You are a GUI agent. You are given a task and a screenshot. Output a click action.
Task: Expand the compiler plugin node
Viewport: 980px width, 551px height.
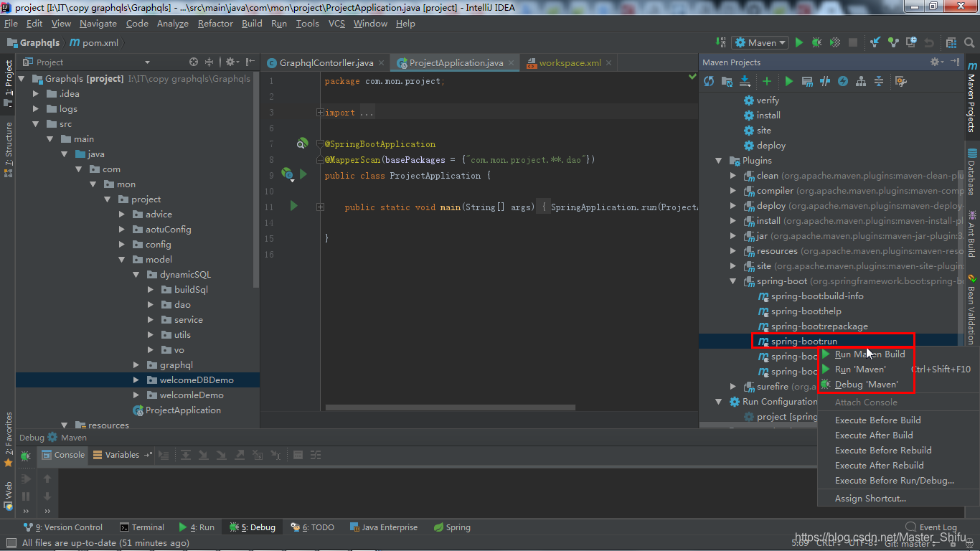(x=733, y=191)
